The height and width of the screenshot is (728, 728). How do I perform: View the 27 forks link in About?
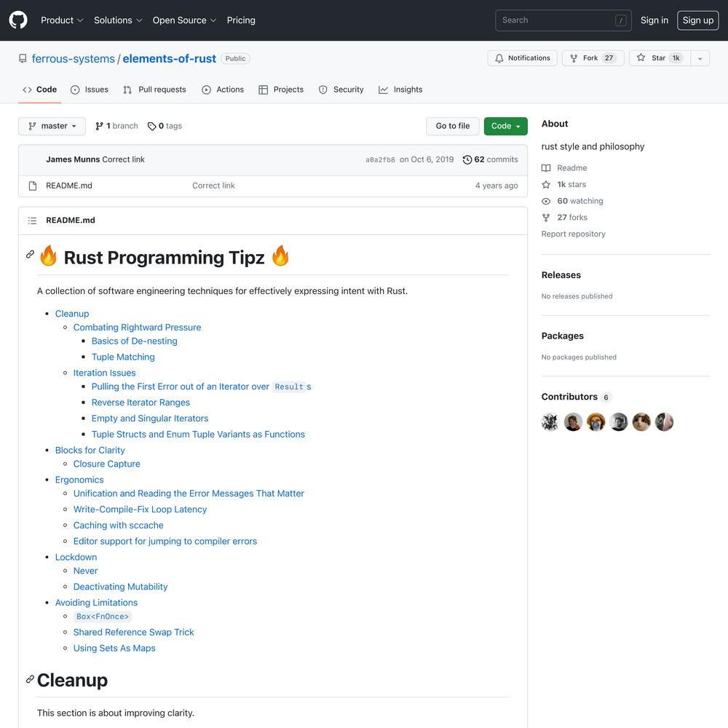565,217
